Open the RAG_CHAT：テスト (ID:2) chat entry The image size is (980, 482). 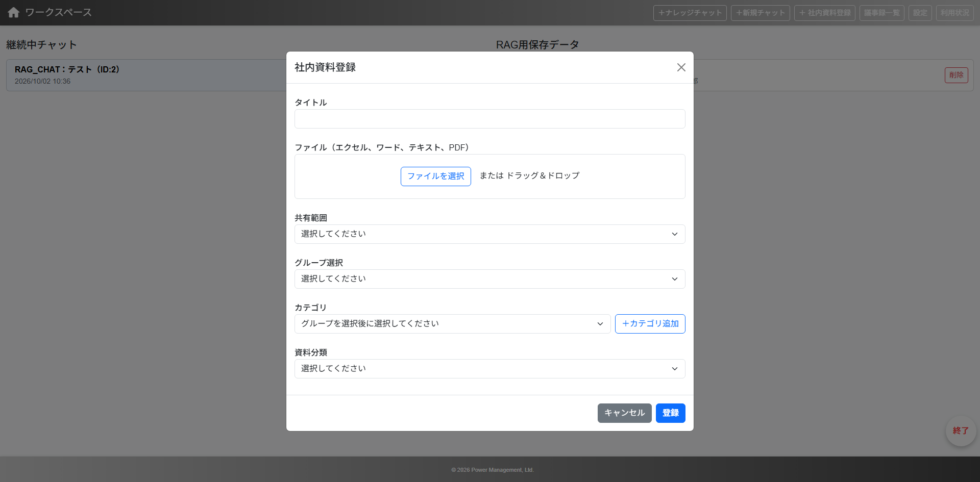tap(146, 75)
